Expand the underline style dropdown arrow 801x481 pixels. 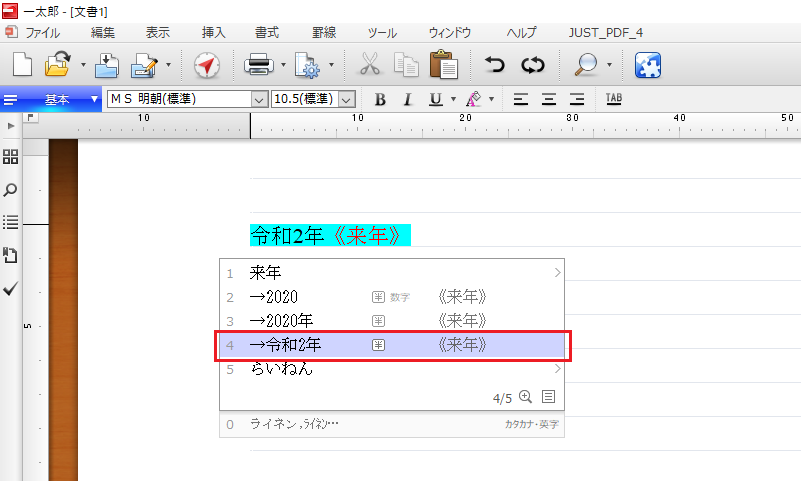pos(453,99)
